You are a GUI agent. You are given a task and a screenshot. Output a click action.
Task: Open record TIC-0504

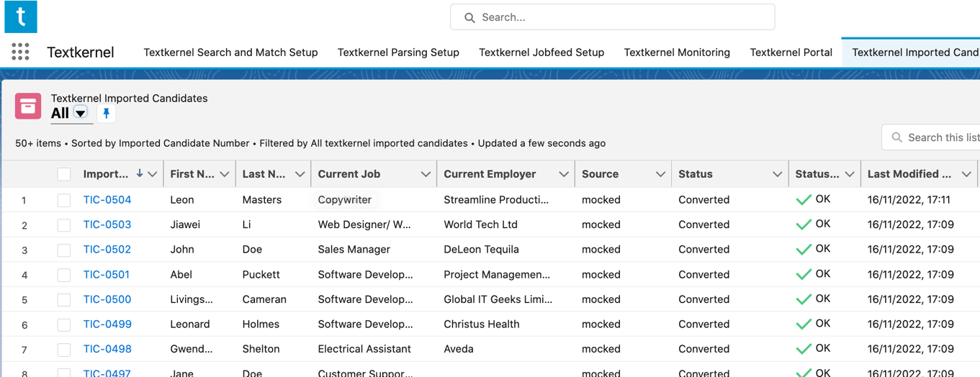[x=107, y=199]
